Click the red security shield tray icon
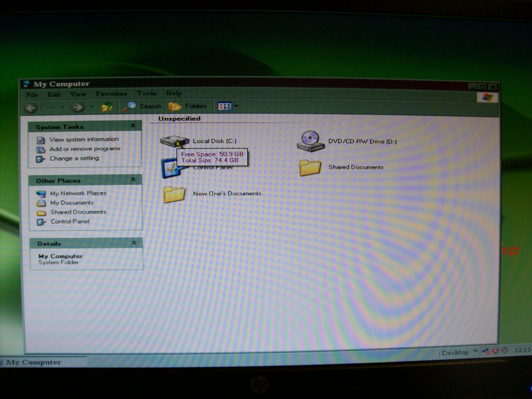 [x=495, y=351]
